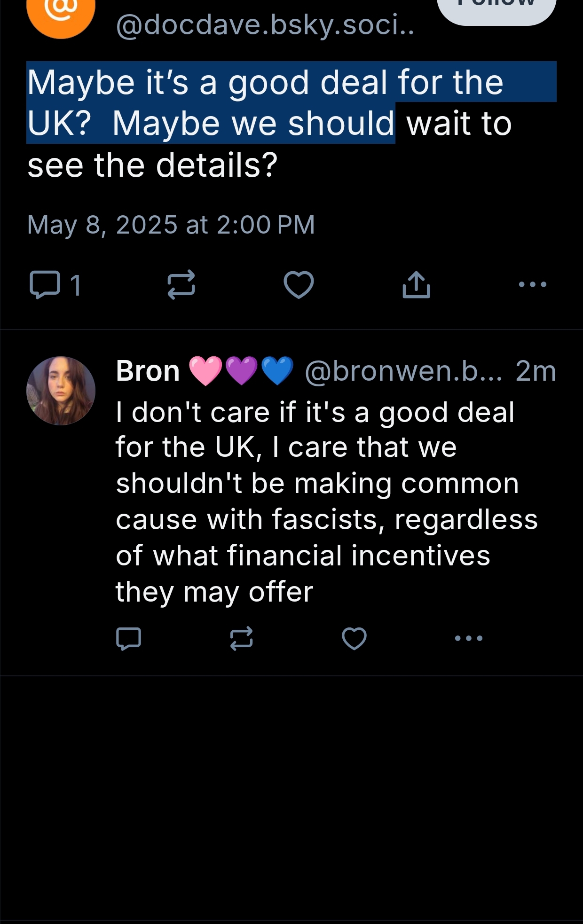
Task: Reply to Bron's comment
Action: point(128,638)
